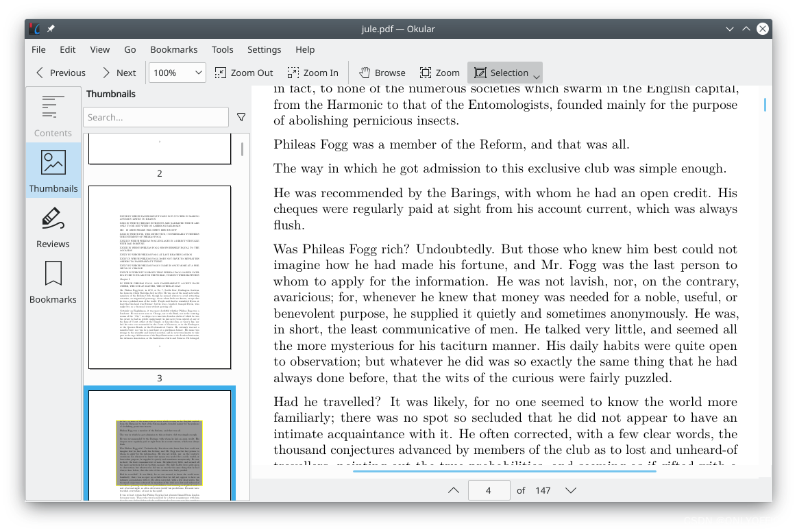Select the page 3 thumbnail
The width and height of the screenshot is (797, 532).
point(160,277)
